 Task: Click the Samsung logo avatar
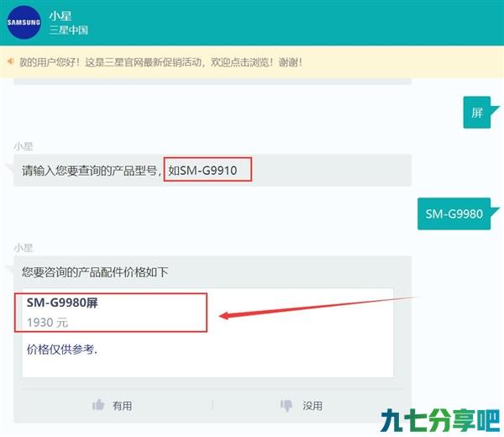tap(24, 23)
